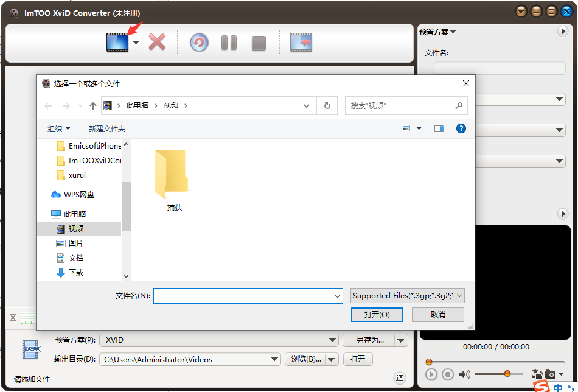Viewport: 578px width, 392px height.
Task: Click the circular convert arrow icon
Action: pyautogui.click(x=199, y=43)
